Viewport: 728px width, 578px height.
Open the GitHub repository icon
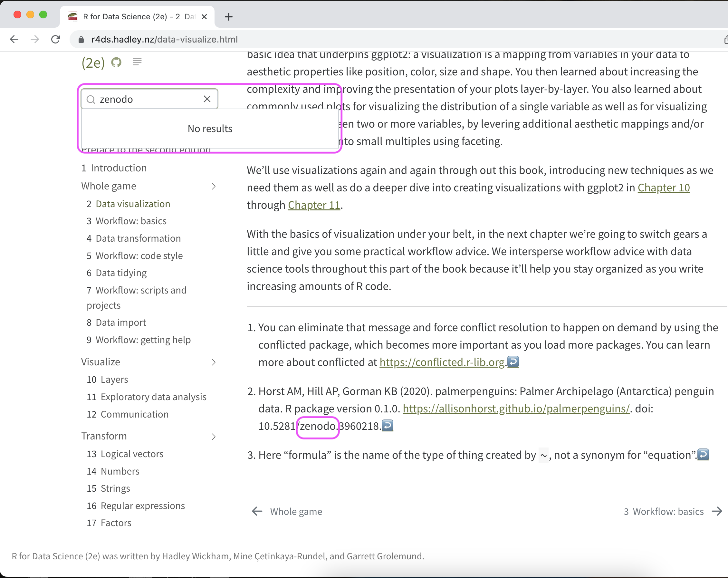click(116, 62)
